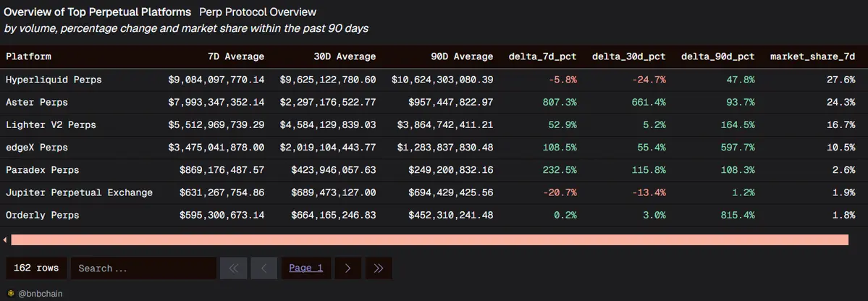
Task: Select the Paradex Perps row name
Action: [42, 170]
